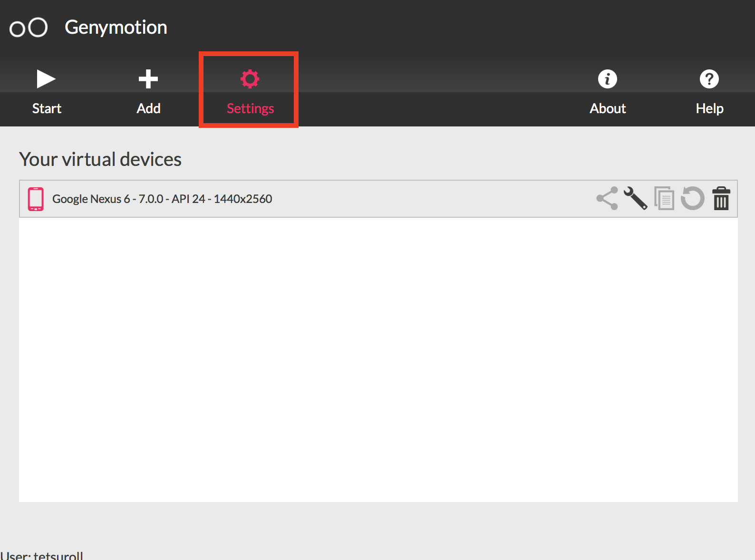
Task: Click the Your virtual devices heading
Action: pyautogui.click(x=100, y=159)
